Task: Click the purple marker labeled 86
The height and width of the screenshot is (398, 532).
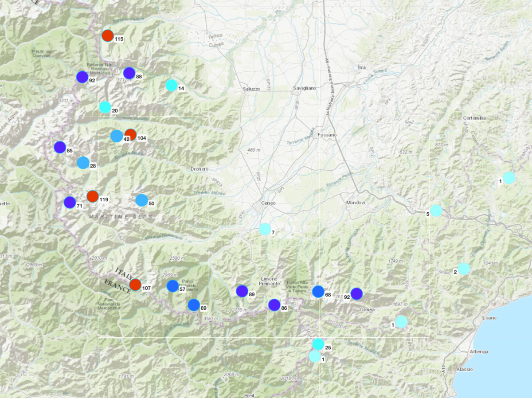Action: pyautogui.click(x=274, y=305)
